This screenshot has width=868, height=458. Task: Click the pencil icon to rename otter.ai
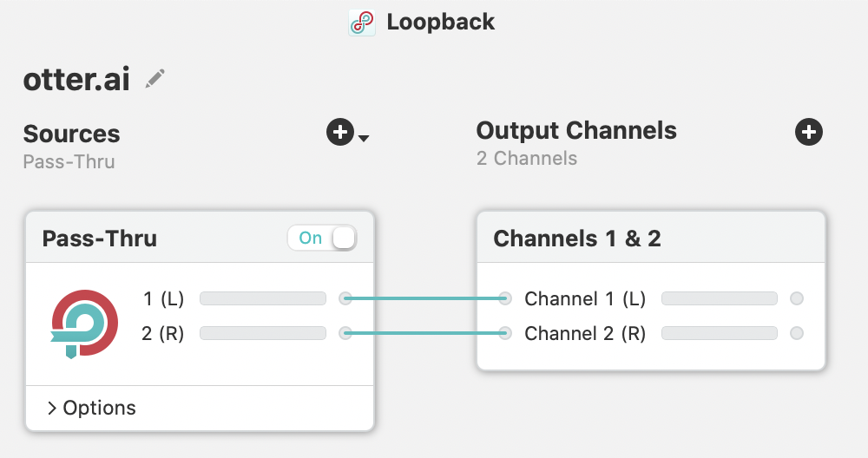pyautogui.click(x=155, y=79)
